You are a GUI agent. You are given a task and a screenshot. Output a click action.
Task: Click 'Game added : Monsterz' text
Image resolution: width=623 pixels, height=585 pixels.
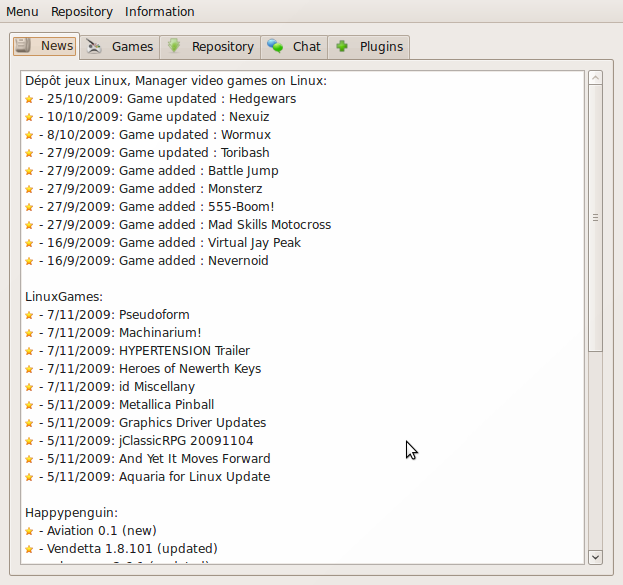coord(191,189)
